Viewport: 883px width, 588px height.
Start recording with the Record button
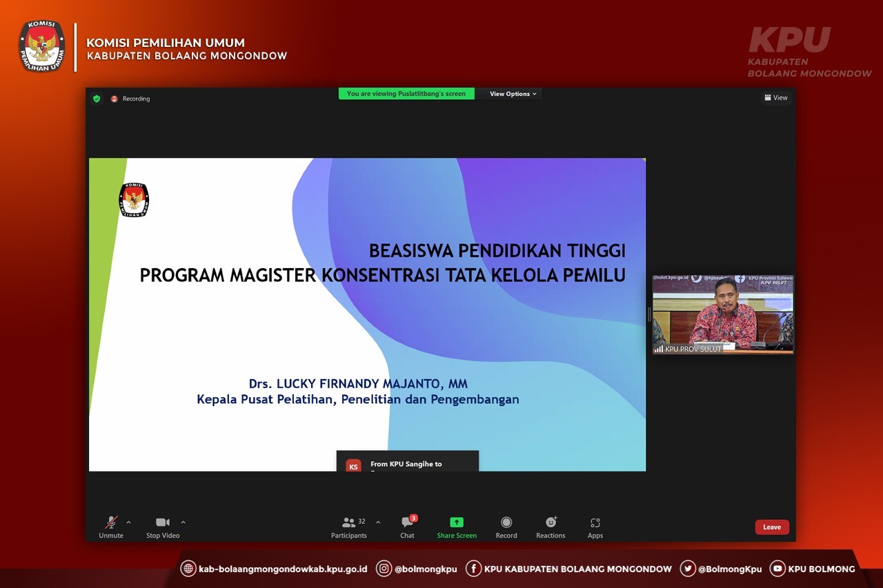(x=506, y=523)
